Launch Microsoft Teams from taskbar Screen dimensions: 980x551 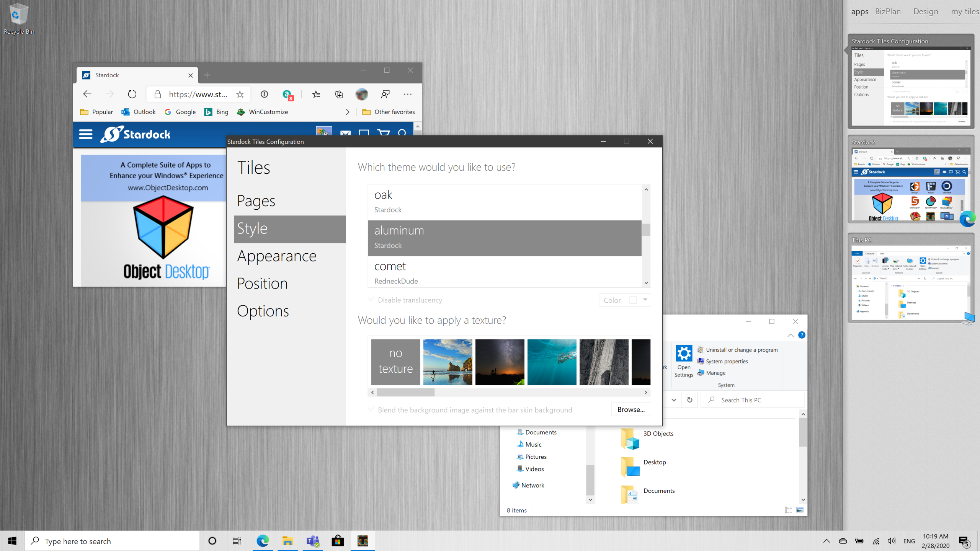coord(313,541)
